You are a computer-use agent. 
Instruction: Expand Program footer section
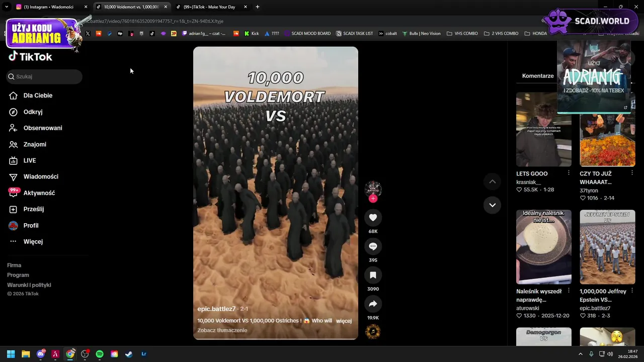(x=18, y=275)
